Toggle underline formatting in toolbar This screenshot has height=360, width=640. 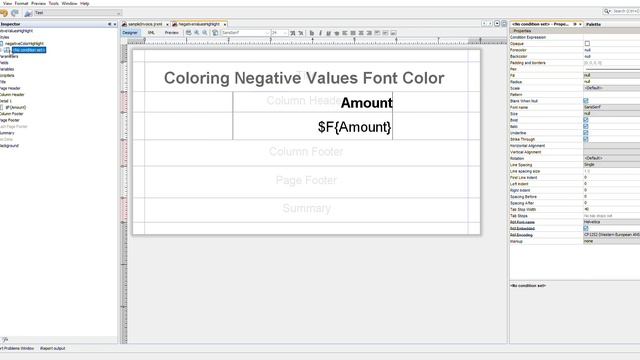click(329, 33)
